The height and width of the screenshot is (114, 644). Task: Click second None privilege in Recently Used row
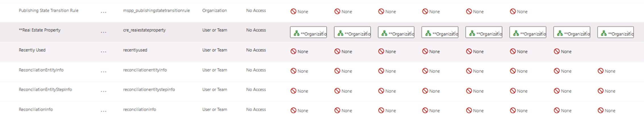343,52
